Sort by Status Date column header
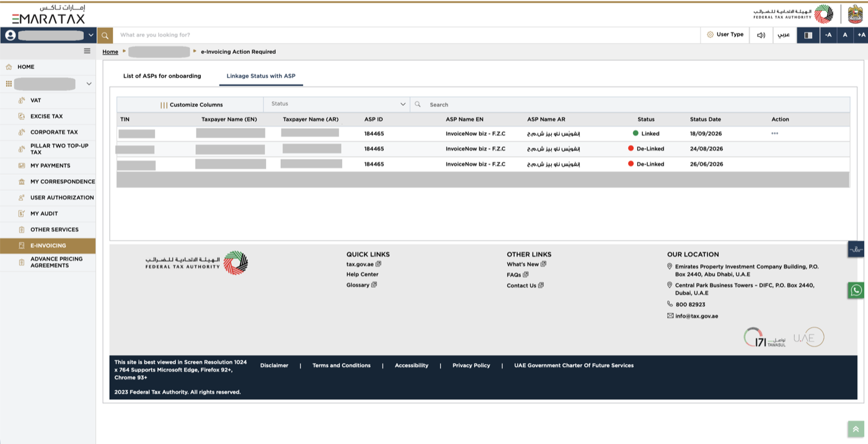This screenshot has width=868, height=444. click(x=706, y=119)
